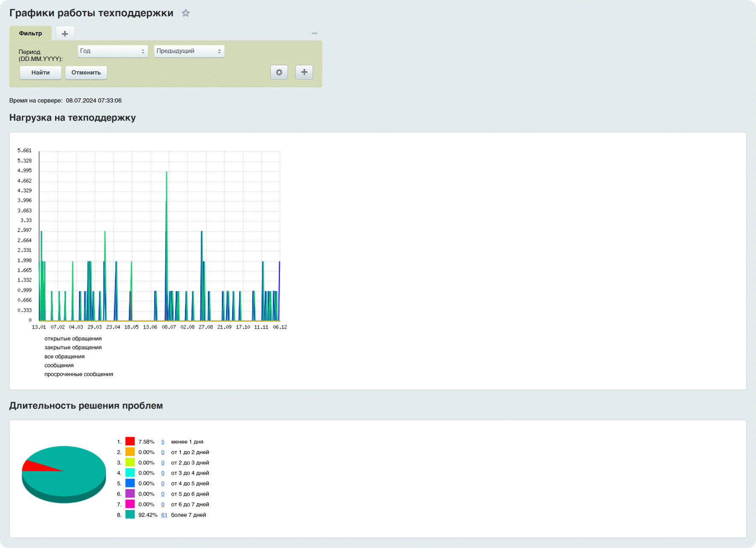This screenshot has width=756, height=548.
Task: Click axis date label 13.01
Action: pyautogui.click(x=39, y=327)
